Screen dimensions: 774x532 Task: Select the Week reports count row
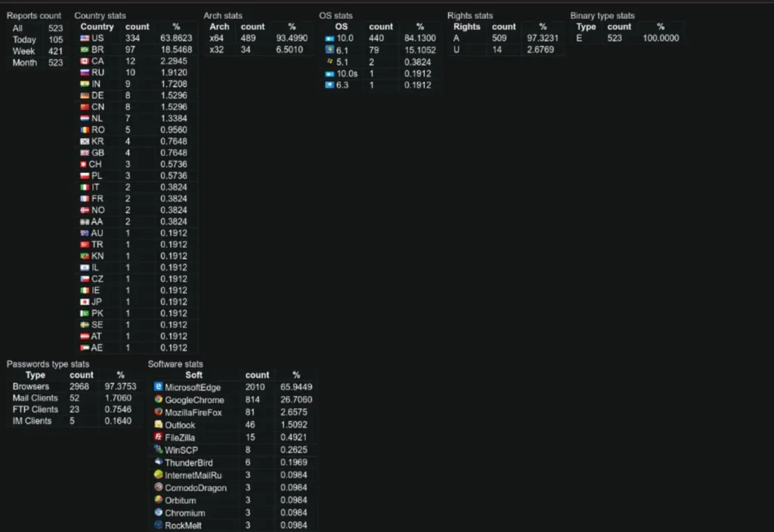pos(38,51)
